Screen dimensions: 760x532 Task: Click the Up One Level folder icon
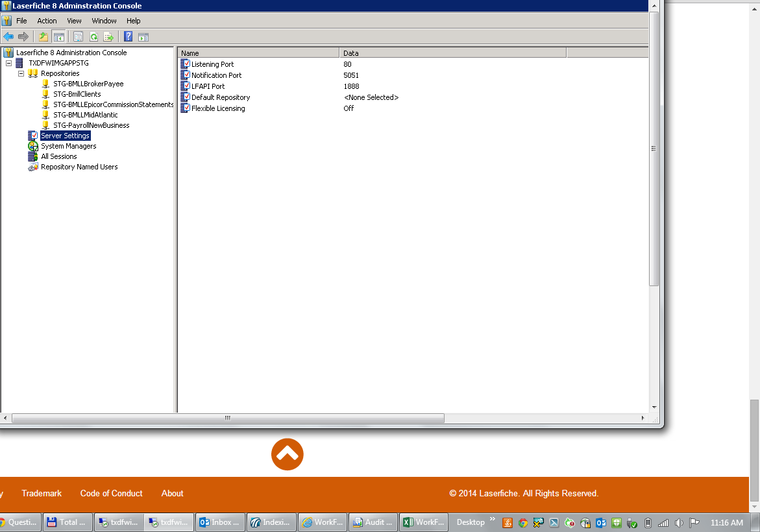(x=43, y=37)
